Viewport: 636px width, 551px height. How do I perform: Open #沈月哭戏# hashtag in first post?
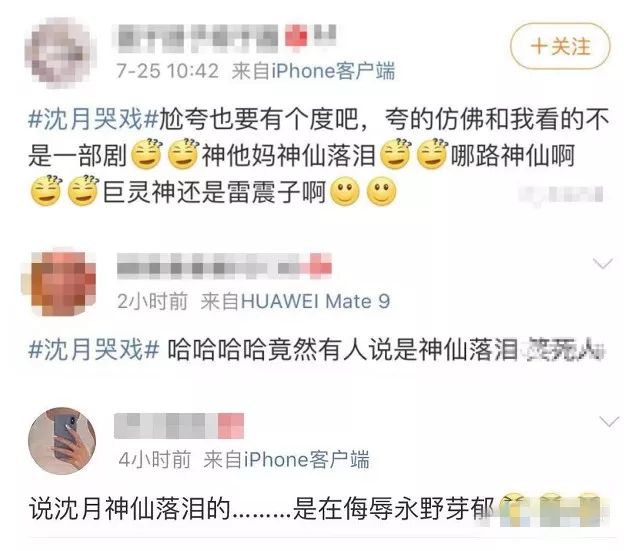pyautogui.click(x=93, y=120)
